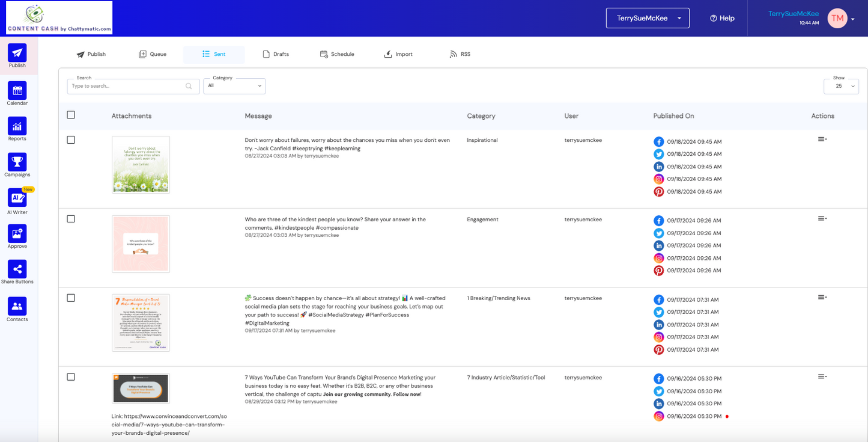Open the Calendar sidebar icon
This screenshot has width=868, height=442.
(17, 91)
